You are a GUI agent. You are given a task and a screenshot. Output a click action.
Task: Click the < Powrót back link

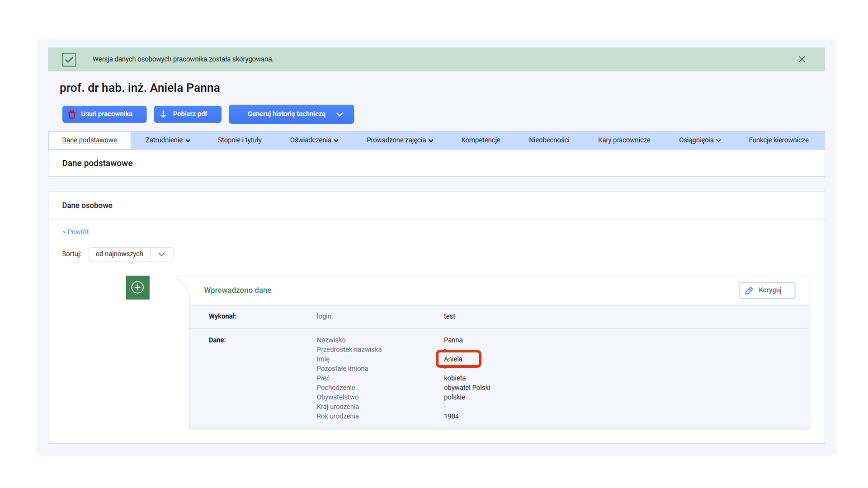[75, 232]
